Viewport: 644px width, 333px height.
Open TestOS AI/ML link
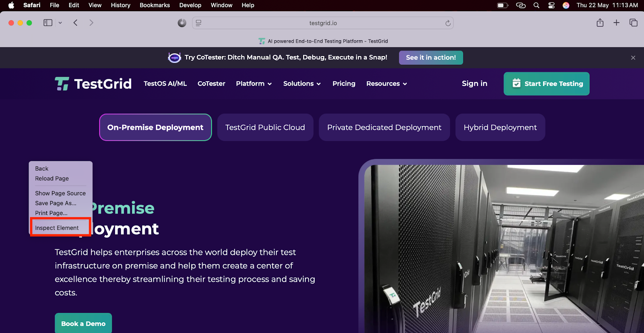165,84
